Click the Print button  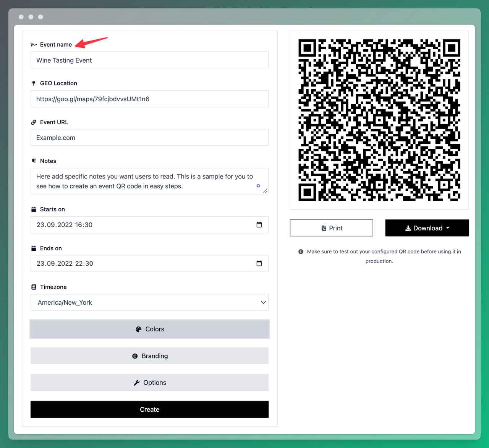coord(332,228)
